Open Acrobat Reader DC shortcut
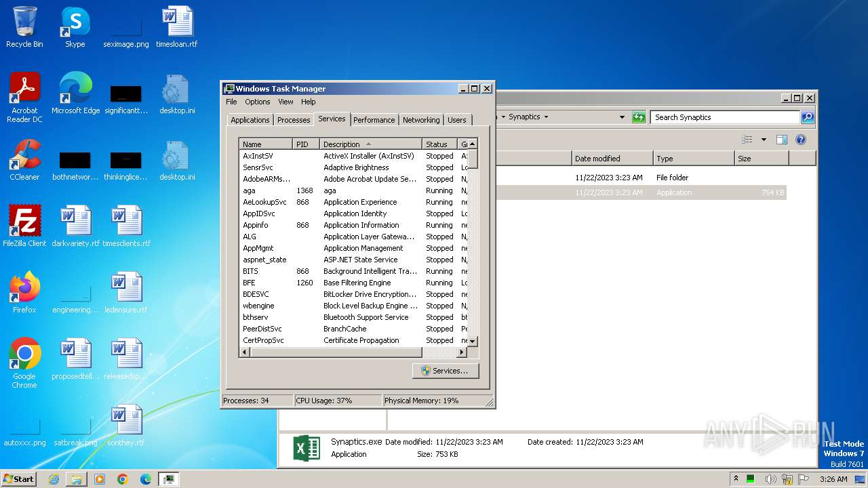 (24, 98)
